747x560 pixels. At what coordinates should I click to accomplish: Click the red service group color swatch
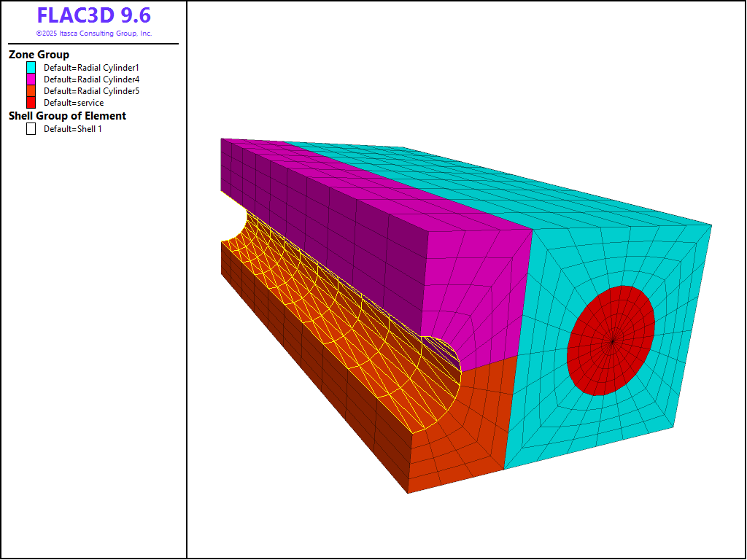tap(31, 103)
